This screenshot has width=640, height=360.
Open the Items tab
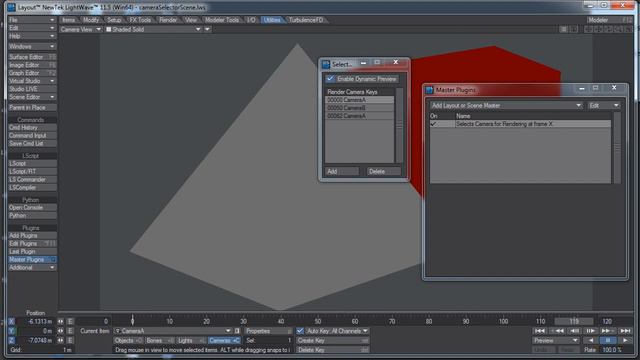click(69, 20)
